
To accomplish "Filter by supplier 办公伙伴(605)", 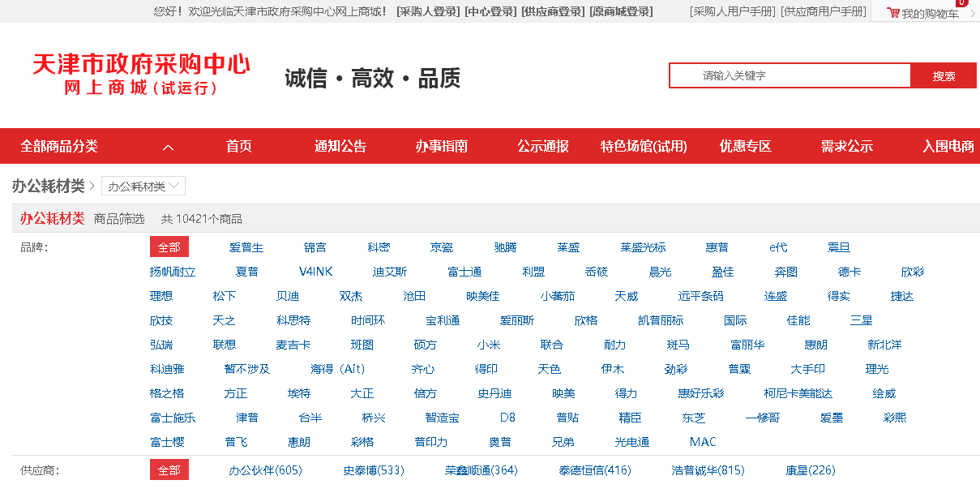I will 265,470.
